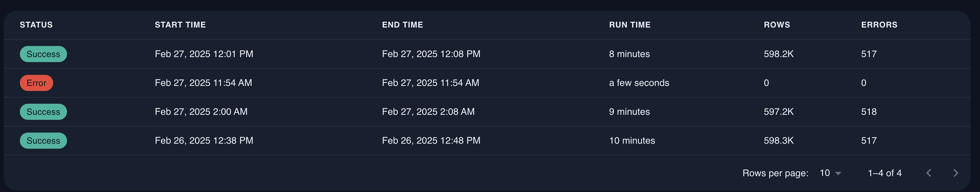Sort by the STATUS column header
The image size is (980, 192).
(36, 25)
